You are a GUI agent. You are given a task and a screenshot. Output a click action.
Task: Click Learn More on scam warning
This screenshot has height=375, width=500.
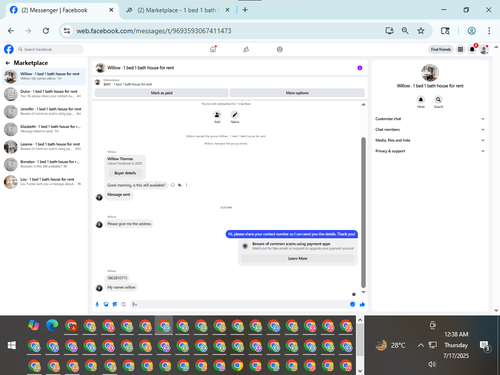pos(298,258)
